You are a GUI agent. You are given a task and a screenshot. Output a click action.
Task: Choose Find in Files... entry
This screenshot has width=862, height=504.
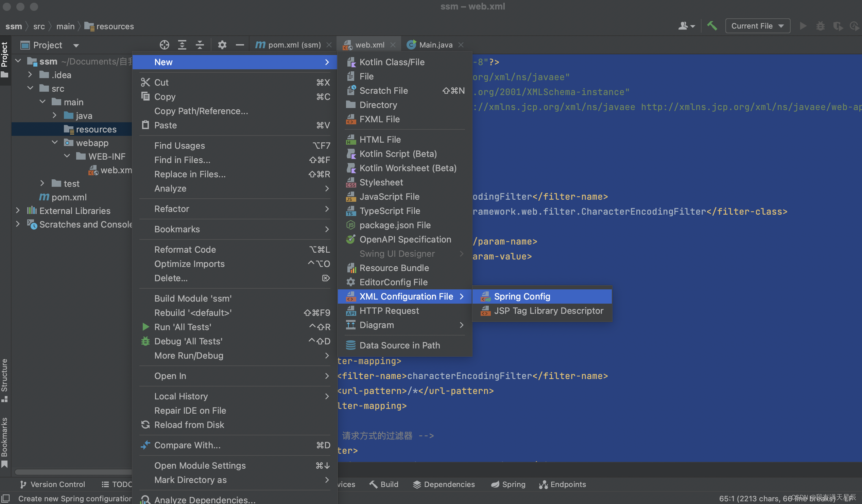coord(235,160)
